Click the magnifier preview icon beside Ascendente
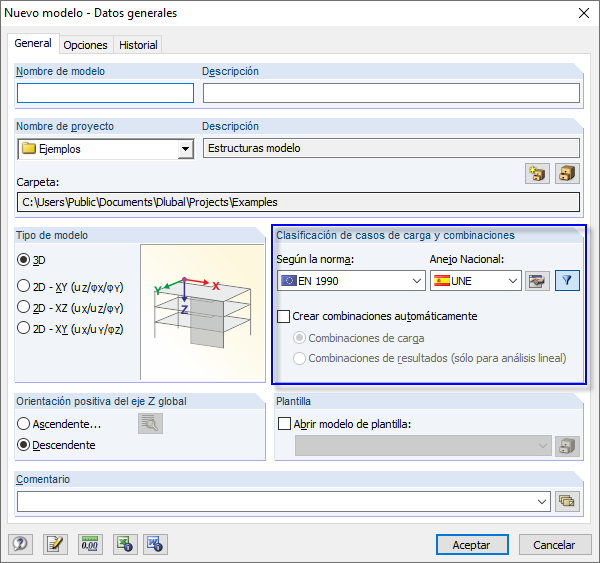Image resolution: width=600 pixels, height=563 pixels. coord(150,423)
